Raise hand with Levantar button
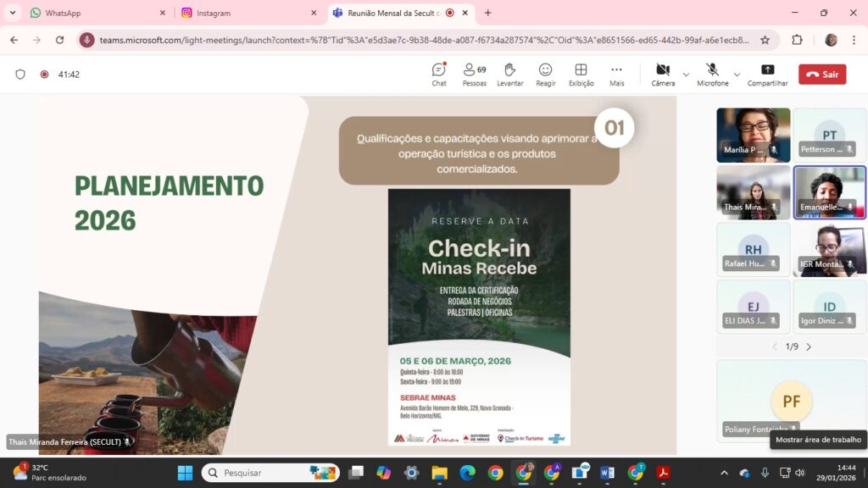The image size is (868, 488). click(x=509, y=74)
